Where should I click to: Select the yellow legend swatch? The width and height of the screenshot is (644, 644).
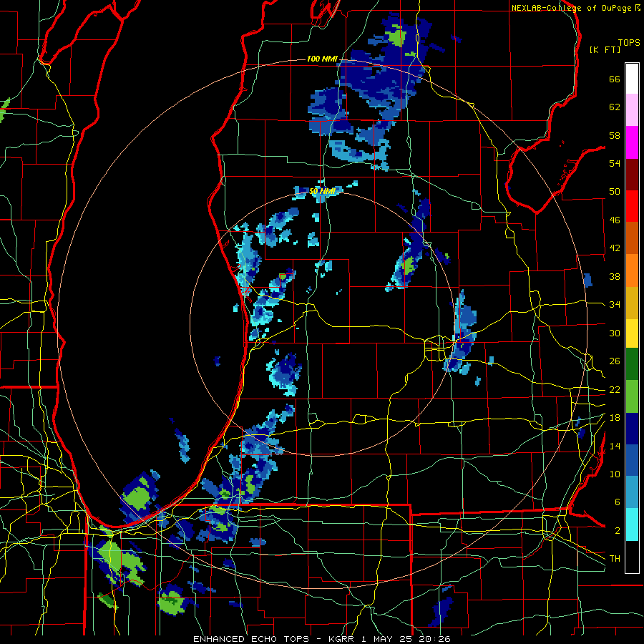(x=632, y=333)
